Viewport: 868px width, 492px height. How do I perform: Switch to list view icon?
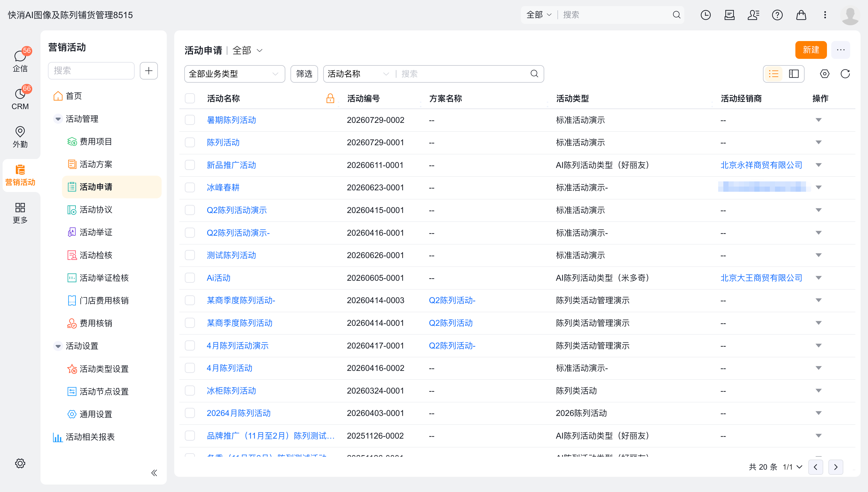click(x=773, y=74)
